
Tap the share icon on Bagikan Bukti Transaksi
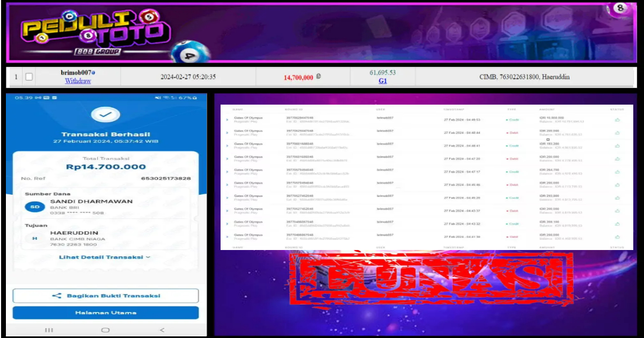coord(57,296)
